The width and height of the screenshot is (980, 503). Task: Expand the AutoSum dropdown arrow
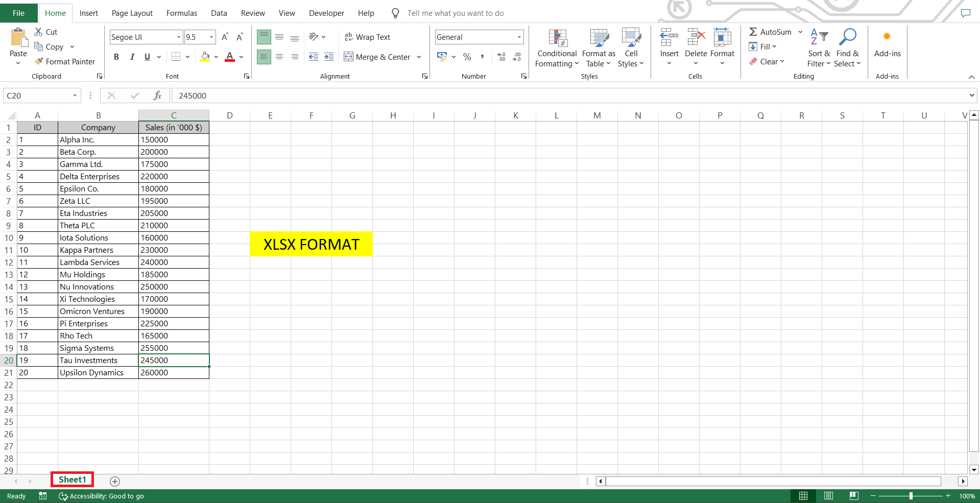point(800,32)
